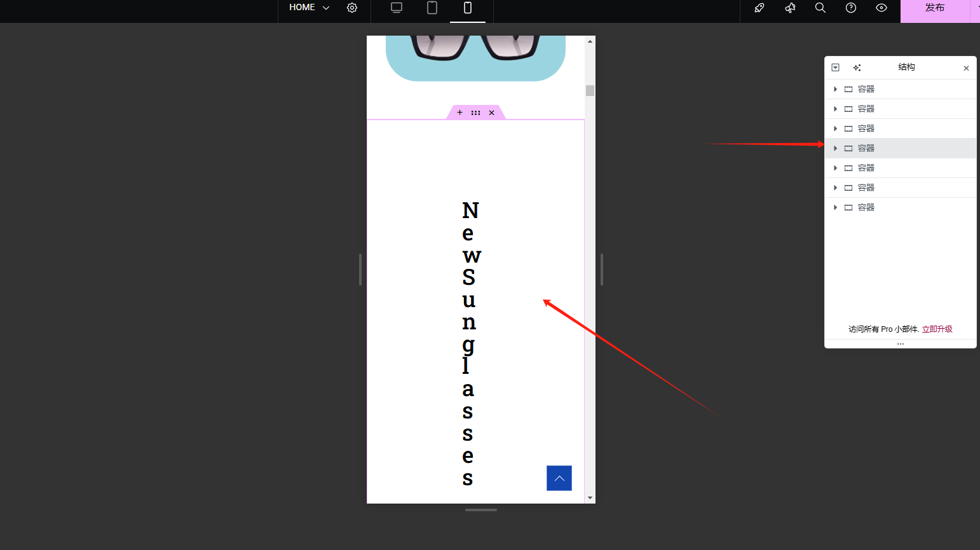The image size is (980, 550).
Task: Toggle preview with the eye icon
Action: point(881,8)
